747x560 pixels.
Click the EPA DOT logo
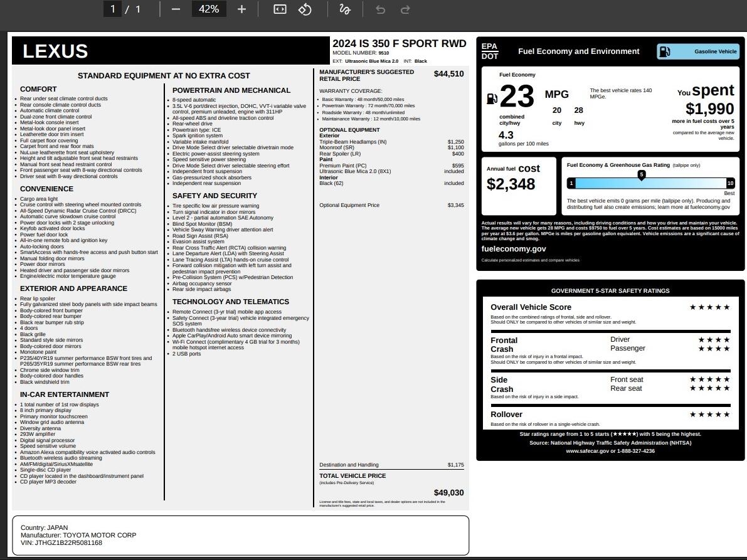coord(489,51)
